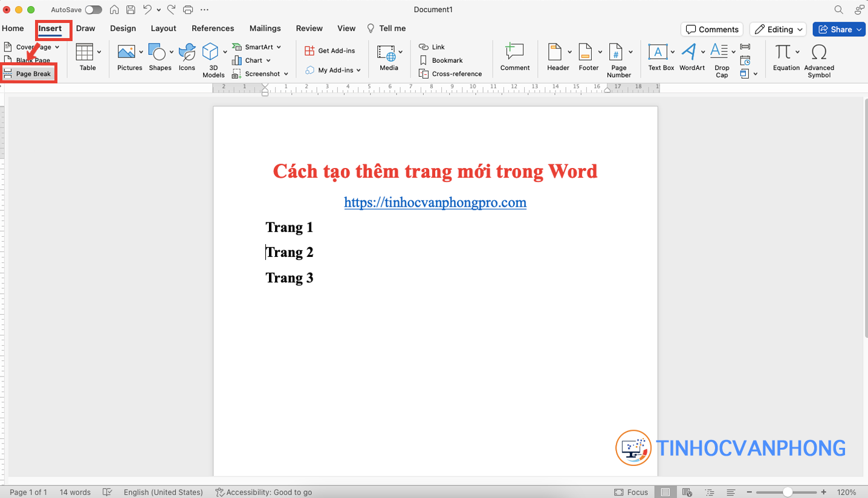Open the Undo history dropdown arrow

coord(159,10)
